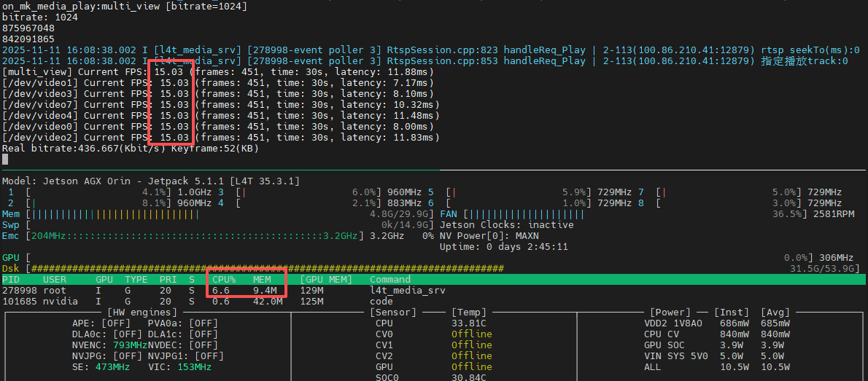Select the code process by nvidia
The height and width of the screenshot is (381, 868).
(x=381, y=301)
